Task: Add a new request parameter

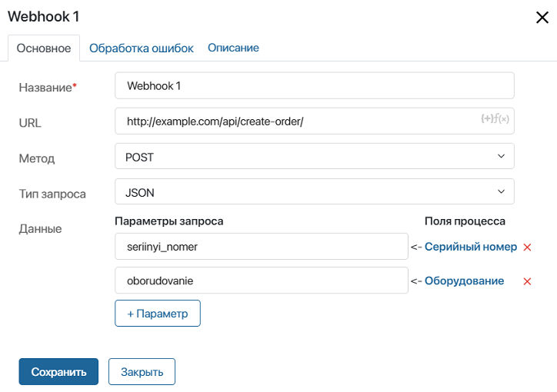Action: 158,314
